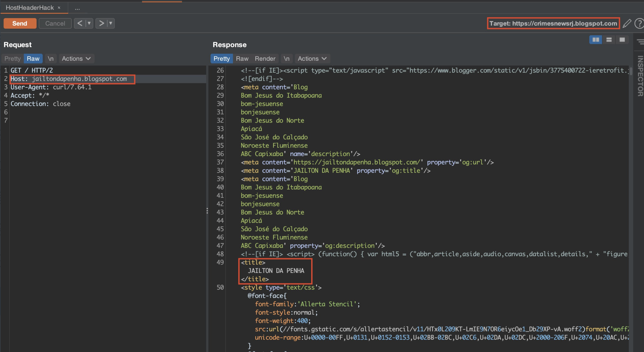This screenshot has width=644, height=352.
Task: Go to previous request with back arrow
Action: click(x=80, y=23)
